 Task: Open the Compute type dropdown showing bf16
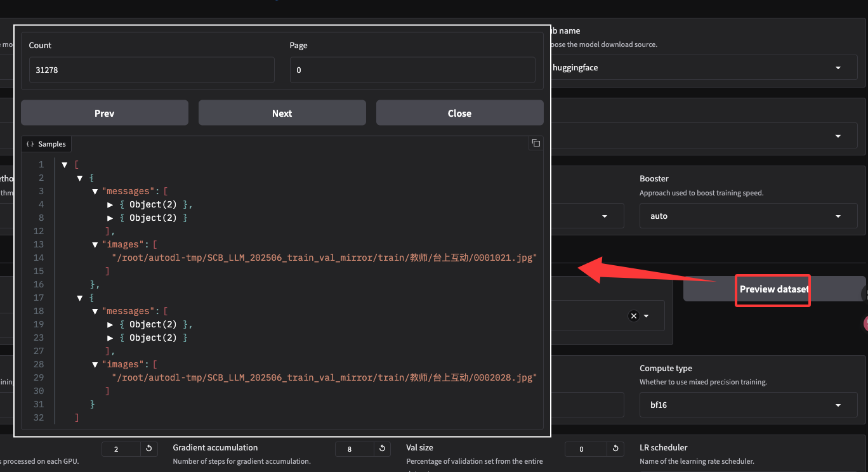pyautogui.click(x=838, y=405)
